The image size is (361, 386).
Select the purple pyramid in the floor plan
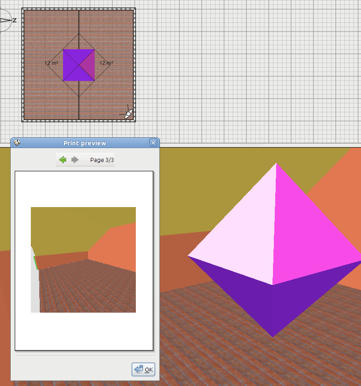(x=79, y=65)
